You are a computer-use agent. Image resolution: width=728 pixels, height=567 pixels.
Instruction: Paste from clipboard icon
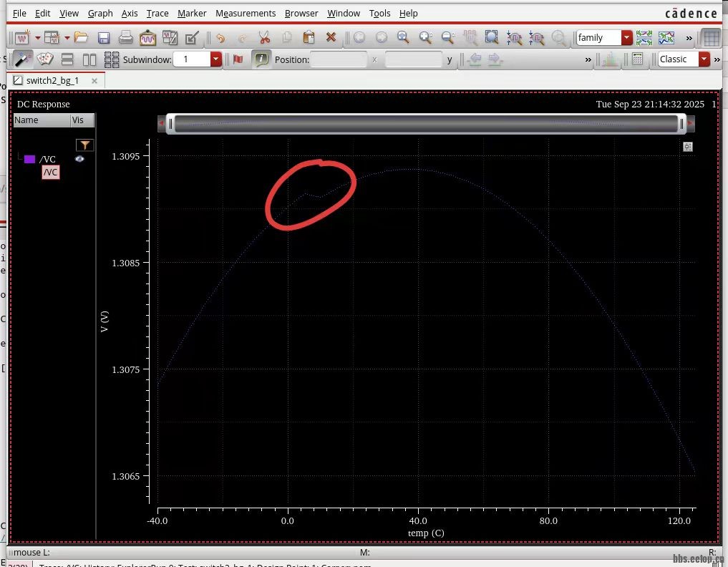[309, 38]
